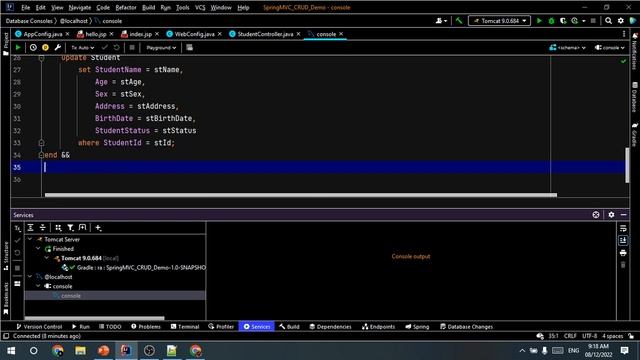Click the UTF-8 encoding in status bar
The image size is (640, 360).
(x=589, y=336)
